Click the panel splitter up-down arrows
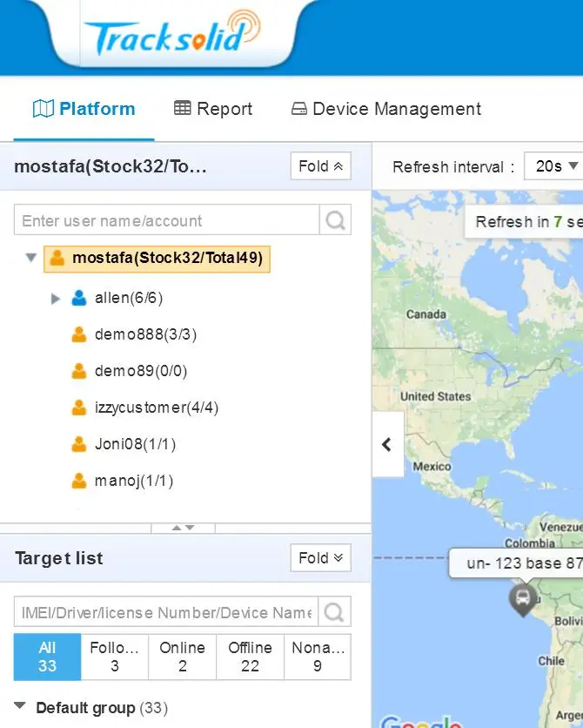 [184, 528]
